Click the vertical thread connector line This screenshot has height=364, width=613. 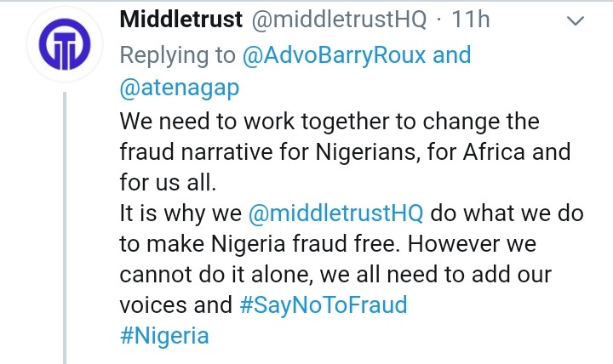65,228
